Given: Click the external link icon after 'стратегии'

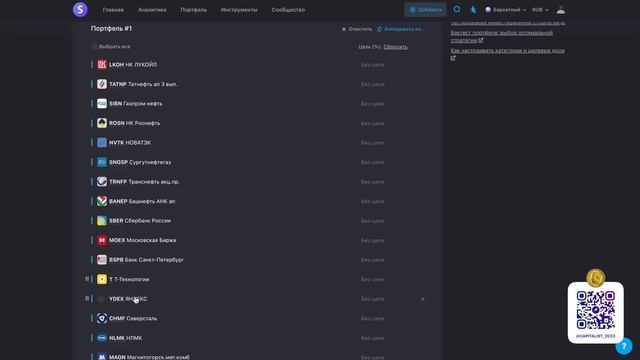Looking at the screenshot, I should [481, 40].
